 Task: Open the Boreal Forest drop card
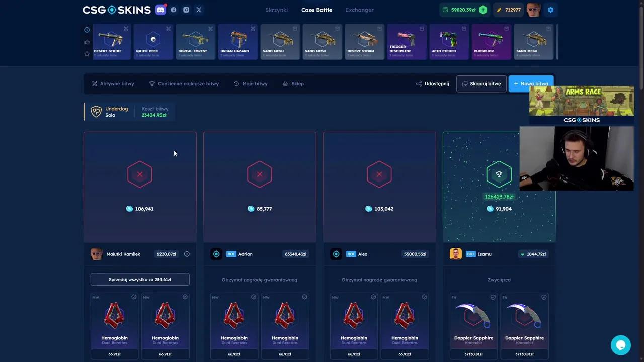195,42
